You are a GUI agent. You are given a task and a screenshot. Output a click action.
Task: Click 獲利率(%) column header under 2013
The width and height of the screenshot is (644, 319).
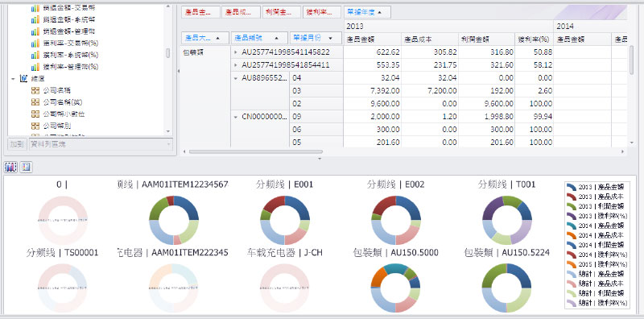pyautogui.click(x=534, y=39)
